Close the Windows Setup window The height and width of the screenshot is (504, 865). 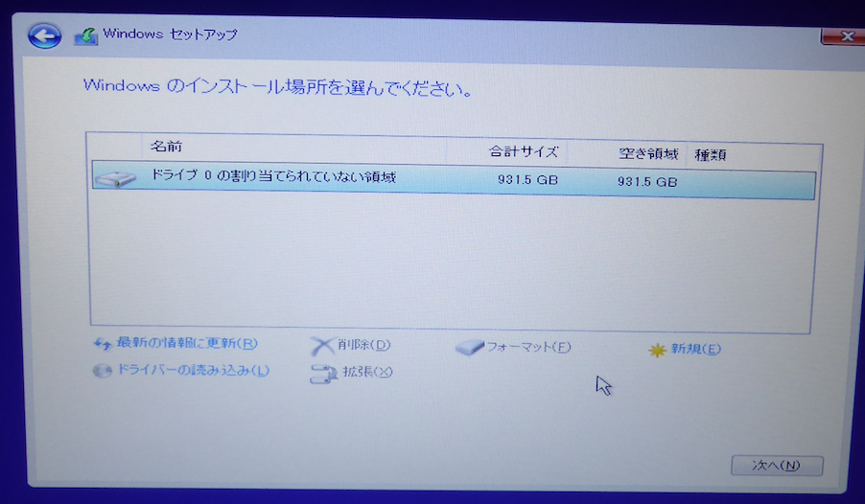pos(843,36)
